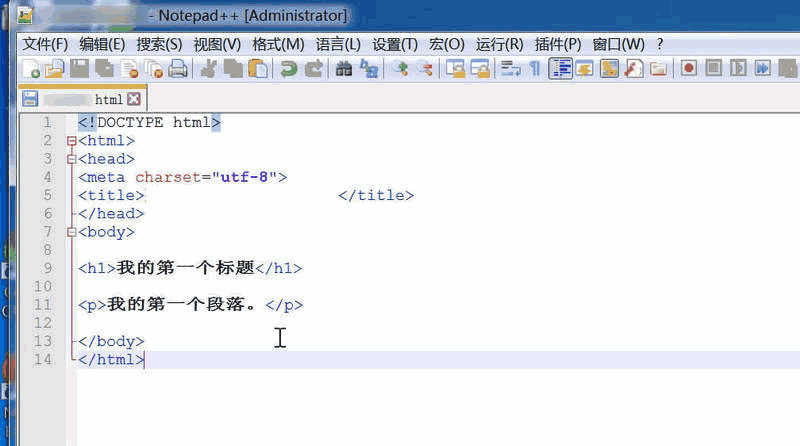
Task: Click the </html> closing tag on line 14
Action: click(111, 360)
